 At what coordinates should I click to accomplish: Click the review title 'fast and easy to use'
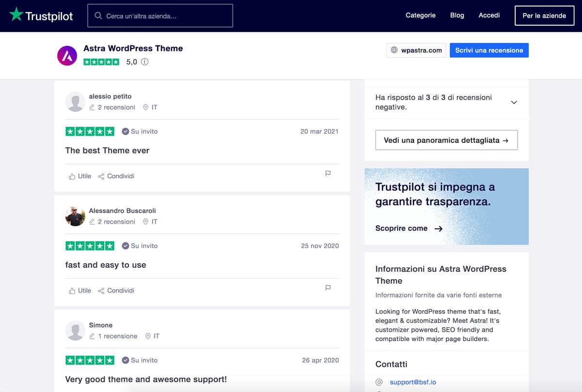106,265
